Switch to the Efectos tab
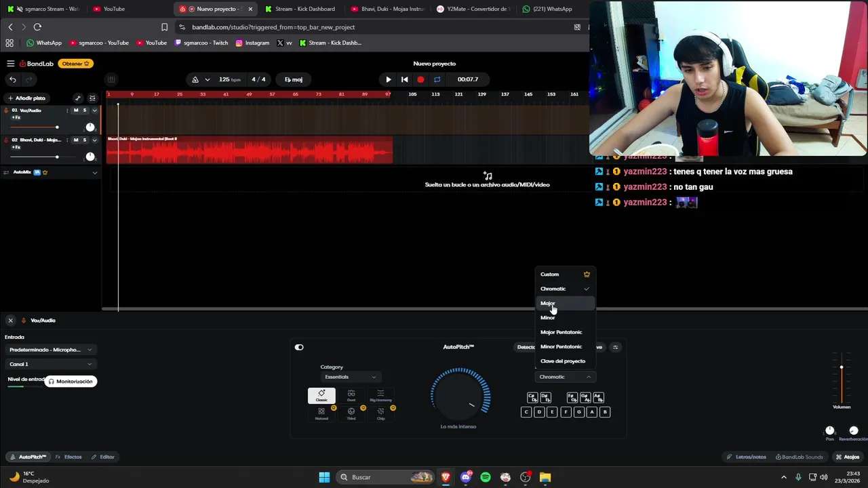868x488 pixels. click(x=68, y=457)
